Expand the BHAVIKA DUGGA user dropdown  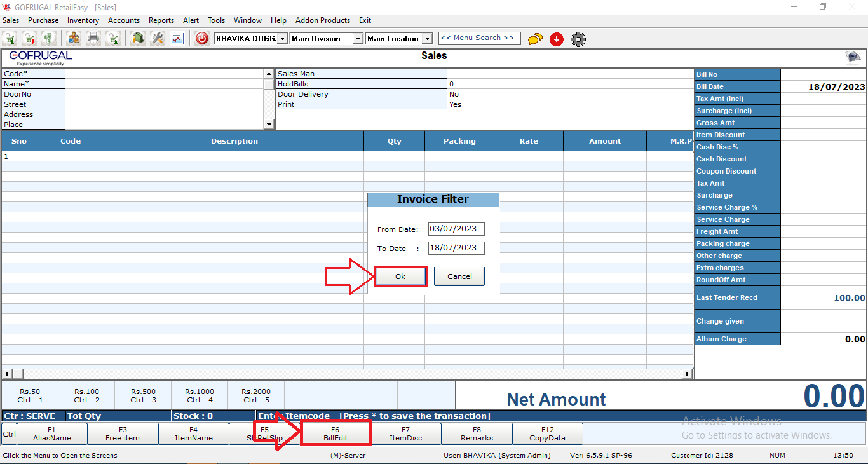click(x=283, y=39)
